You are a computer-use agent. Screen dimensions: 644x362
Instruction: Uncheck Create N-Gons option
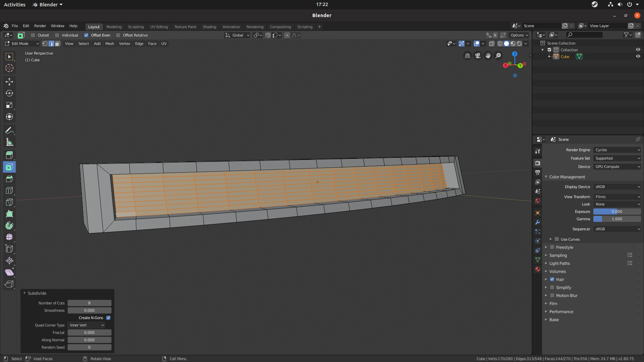coord(108,318)
